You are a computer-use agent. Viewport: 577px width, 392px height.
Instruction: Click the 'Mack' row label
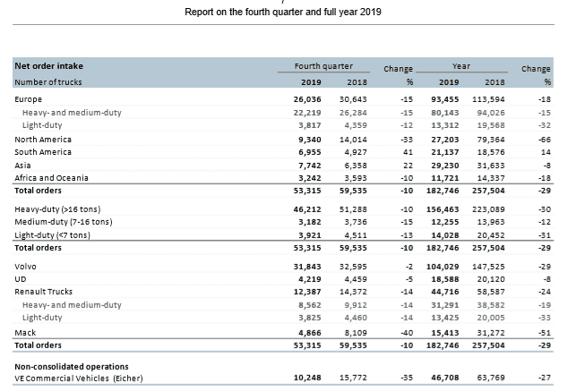[25, 333]
